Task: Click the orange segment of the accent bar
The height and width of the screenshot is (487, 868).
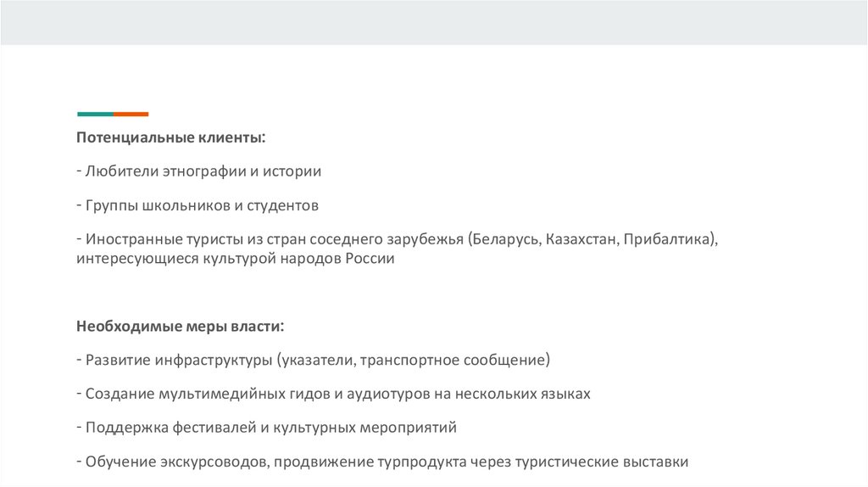Action: click(131, 114)
